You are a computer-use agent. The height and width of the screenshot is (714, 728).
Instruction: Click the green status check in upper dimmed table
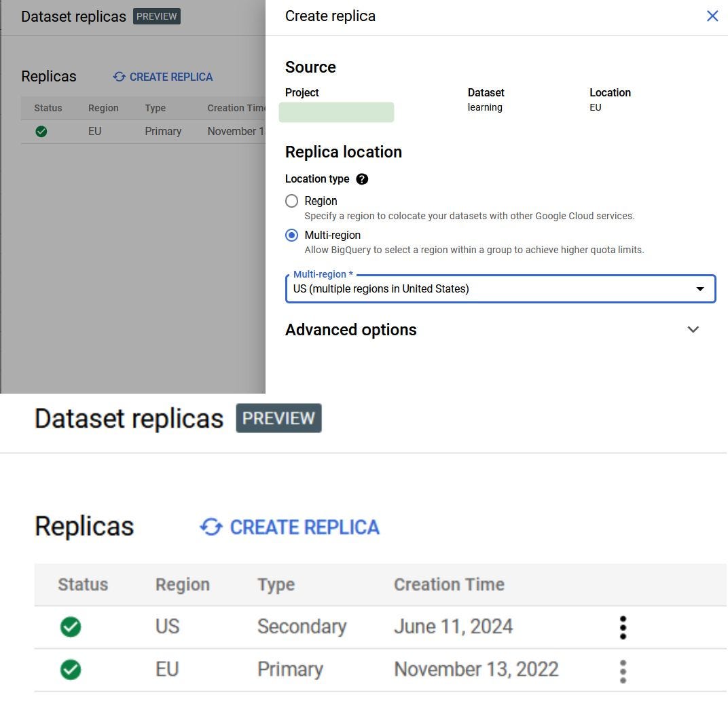click(x=41, y=131)
